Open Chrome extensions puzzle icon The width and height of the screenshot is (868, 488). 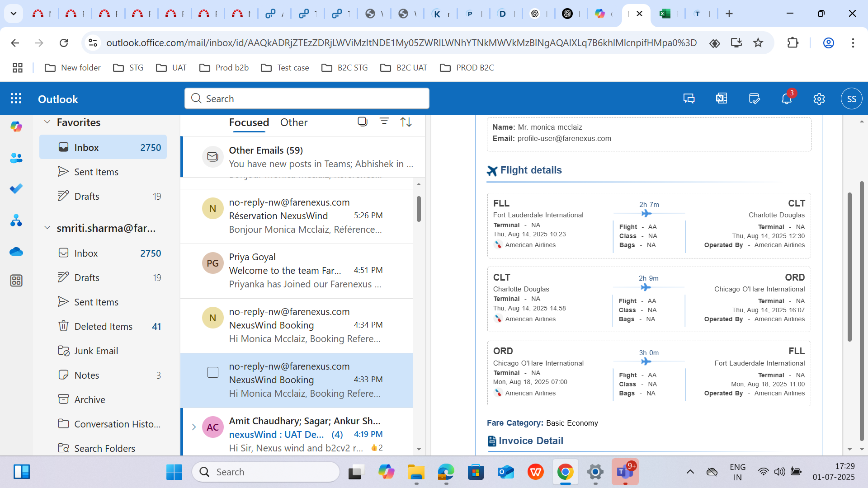coord(793,42)
